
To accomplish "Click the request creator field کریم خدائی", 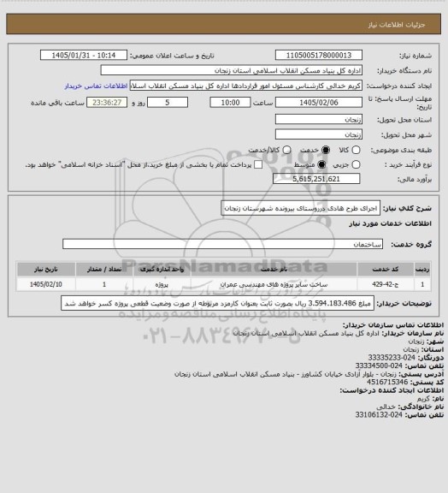I will coord(245,86).
